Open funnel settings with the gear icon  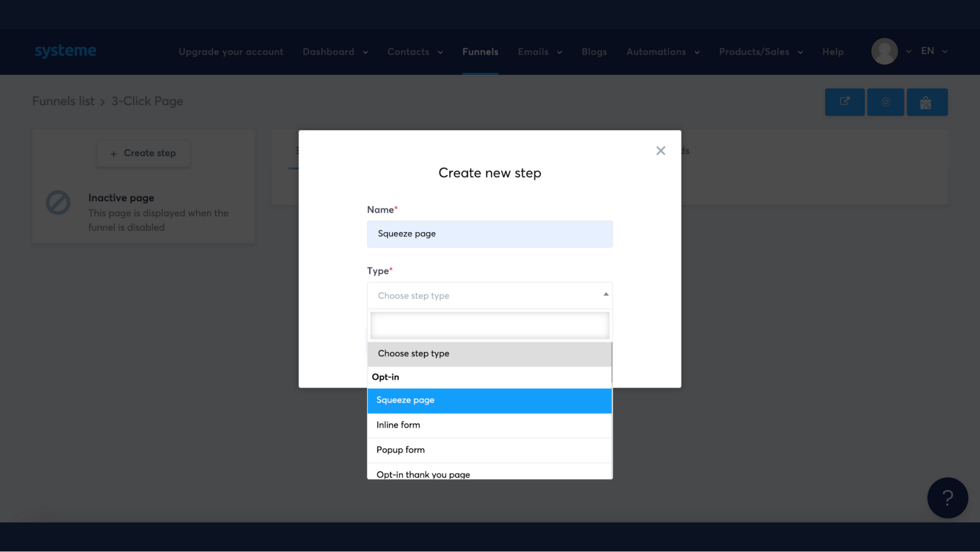point(885,102)
